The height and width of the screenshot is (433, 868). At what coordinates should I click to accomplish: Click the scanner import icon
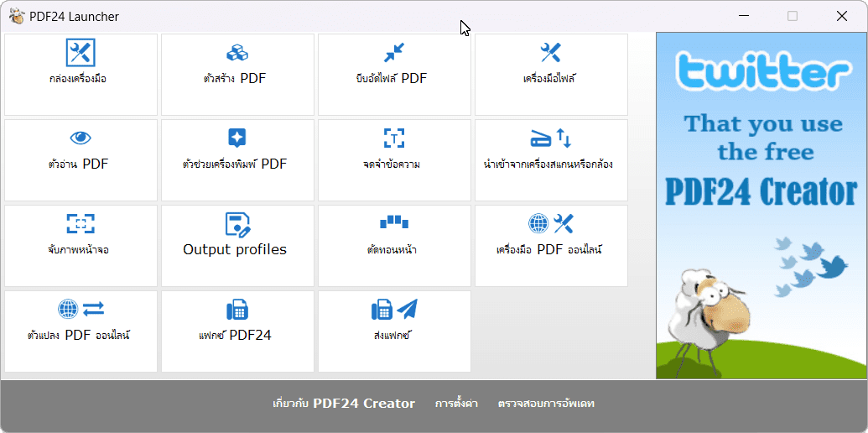(551, 138)
